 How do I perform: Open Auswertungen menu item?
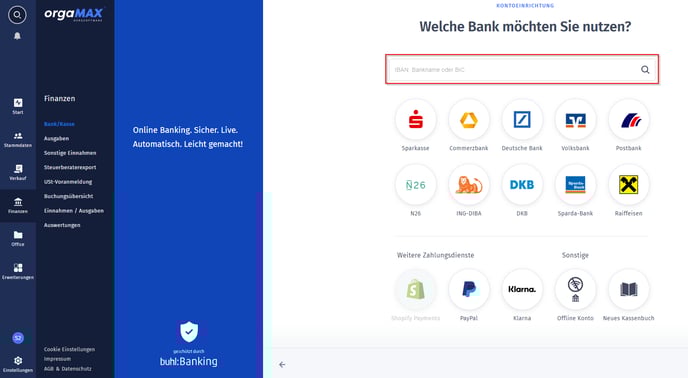click(x=62, y=225)
